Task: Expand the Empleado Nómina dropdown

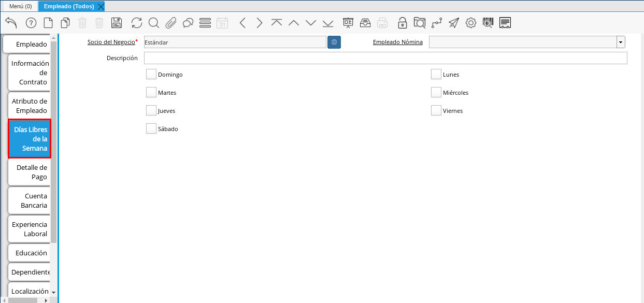Action: click(620, 42)
